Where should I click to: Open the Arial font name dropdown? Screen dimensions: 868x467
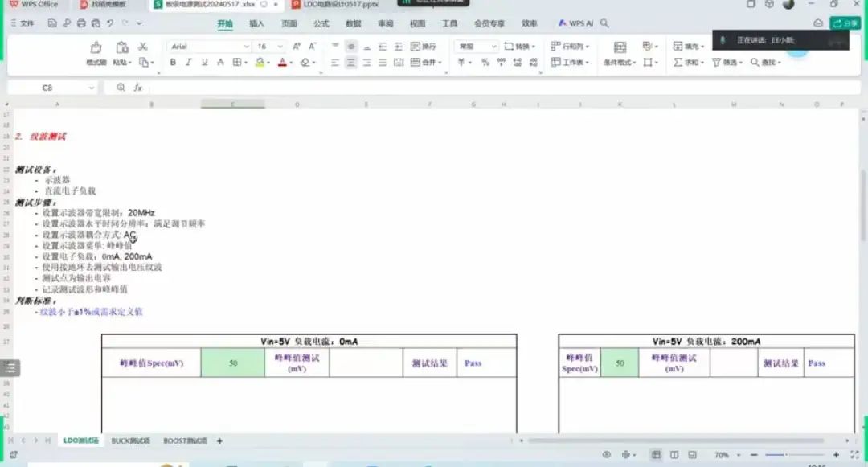(209, 47)
